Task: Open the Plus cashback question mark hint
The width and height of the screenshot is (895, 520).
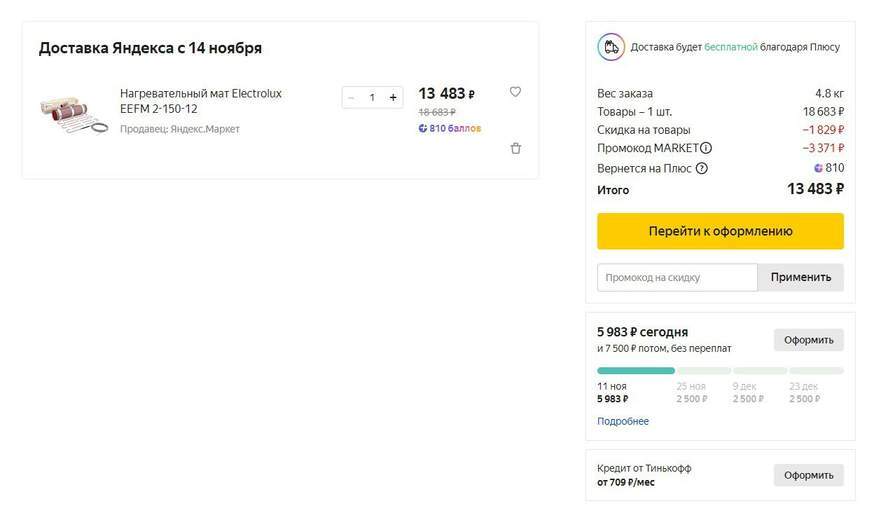Action: (x=701, y=168)
